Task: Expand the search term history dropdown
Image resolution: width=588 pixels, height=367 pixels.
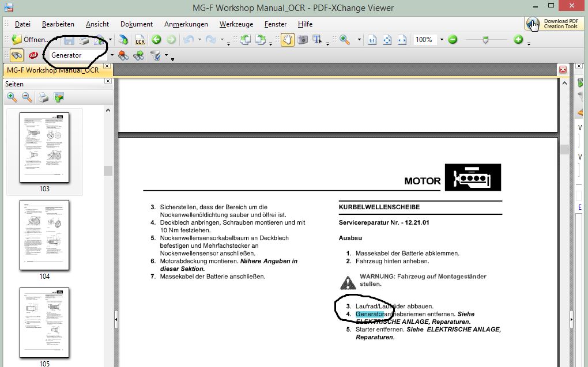Action: point(112,55)
